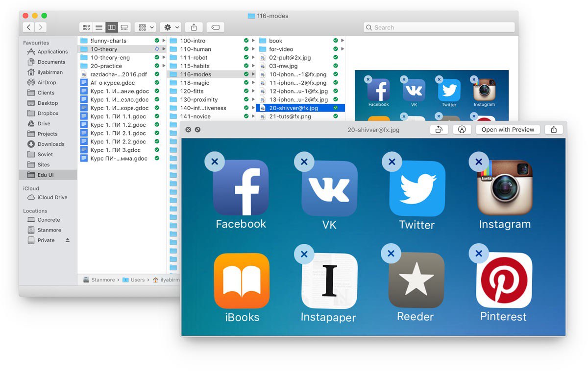
Task: Switch Finder to column view
Action: (x=112, y=27)
